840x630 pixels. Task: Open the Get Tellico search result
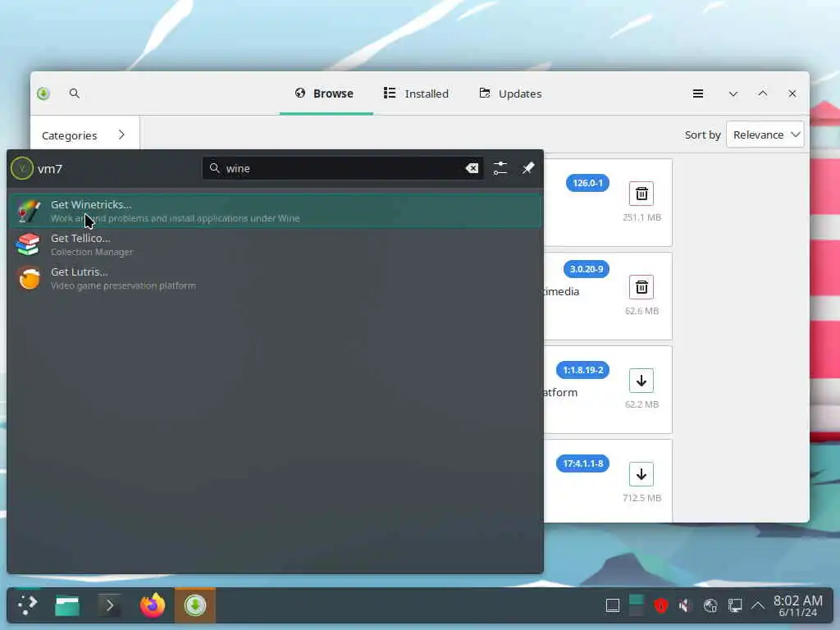pyautogui.click(x=276, y=244)
